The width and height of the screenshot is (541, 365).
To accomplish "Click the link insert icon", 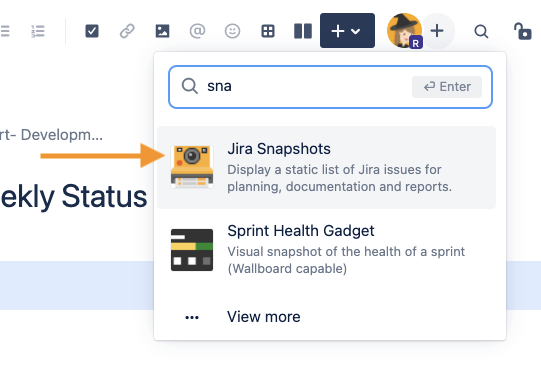I will tap(127, 31).
